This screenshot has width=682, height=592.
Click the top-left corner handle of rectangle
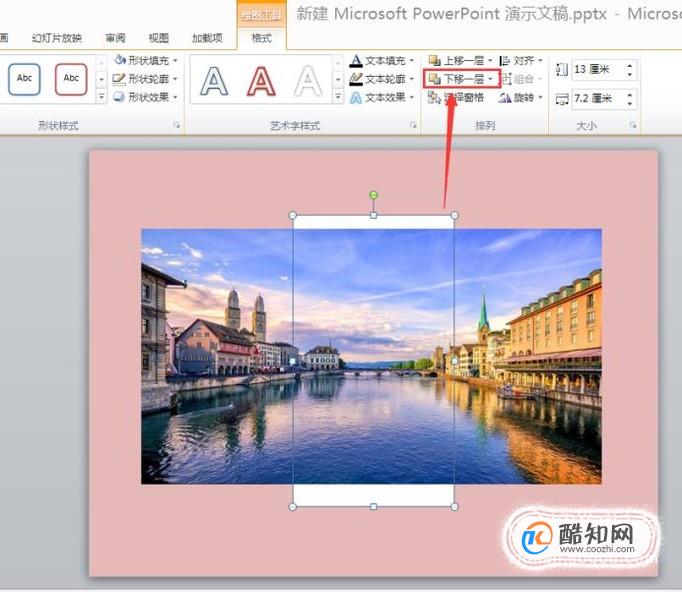(x=293, y=215)
